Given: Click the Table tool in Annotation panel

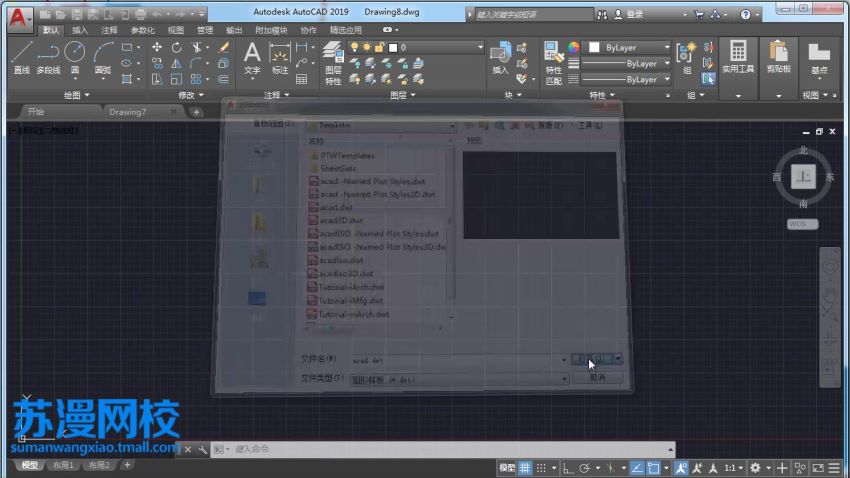Looking at the screenshot, I should [x=301, y=80].
